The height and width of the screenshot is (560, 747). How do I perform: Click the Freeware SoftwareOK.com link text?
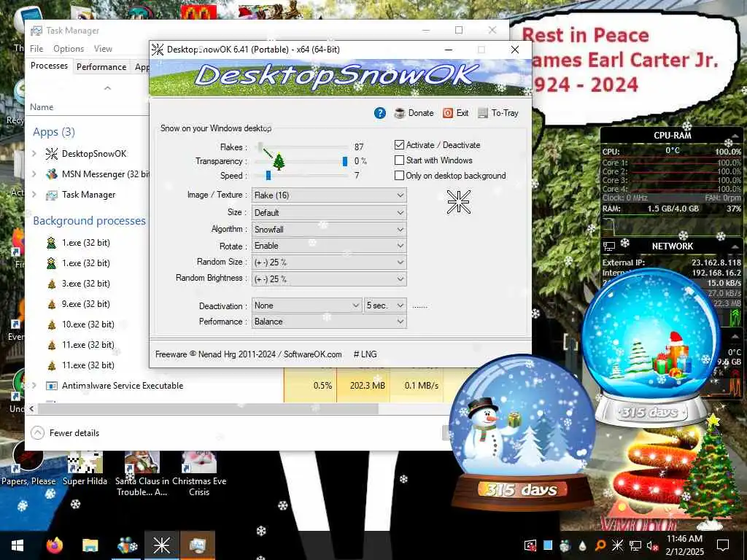tap(248, 354)
